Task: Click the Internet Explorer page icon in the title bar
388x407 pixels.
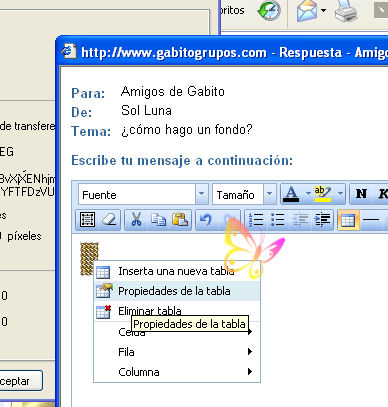Action: (x=69, y=51)
